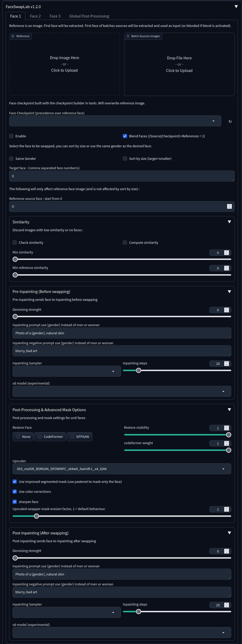Image resolution: width=242 pixels, height=644 pixels.
Task: Open the Global Post-Processing tab
Action: tap(89, 16)
